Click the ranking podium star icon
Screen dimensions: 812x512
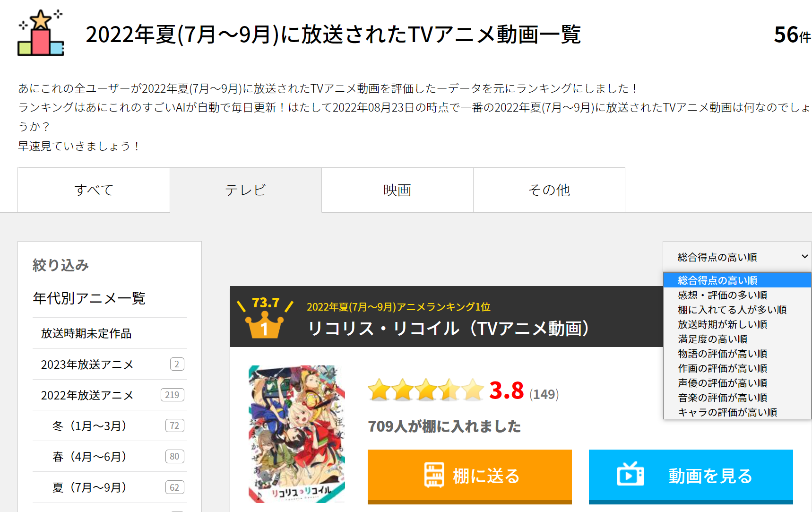41,33
